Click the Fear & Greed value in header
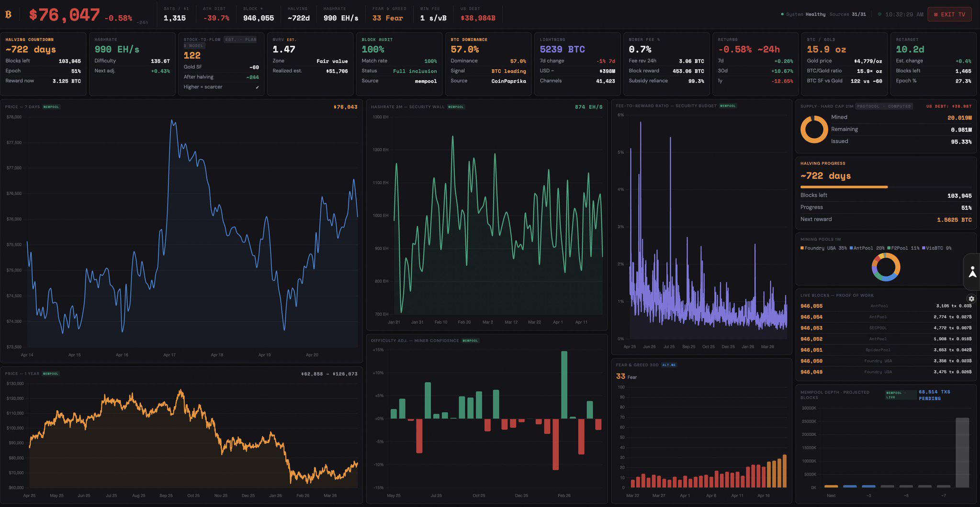 click(388, 18)
